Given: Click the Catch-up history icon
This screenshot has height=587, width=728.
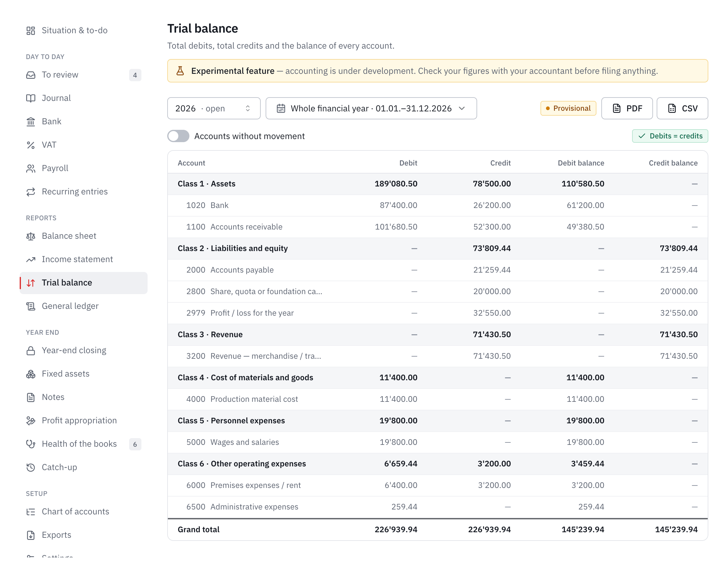Looking at the screenshot, I should point(31,467).
